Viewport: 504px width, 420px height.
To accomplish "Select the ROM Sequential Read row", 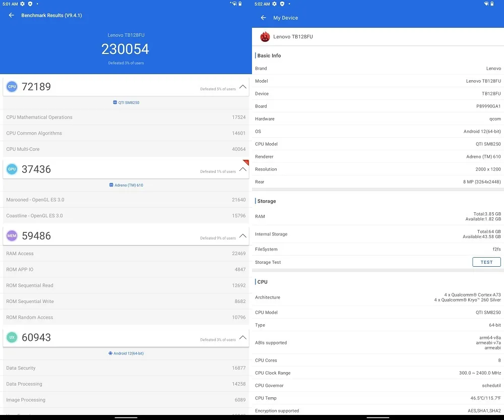I will pyautogui.click(x=125, y=285).
